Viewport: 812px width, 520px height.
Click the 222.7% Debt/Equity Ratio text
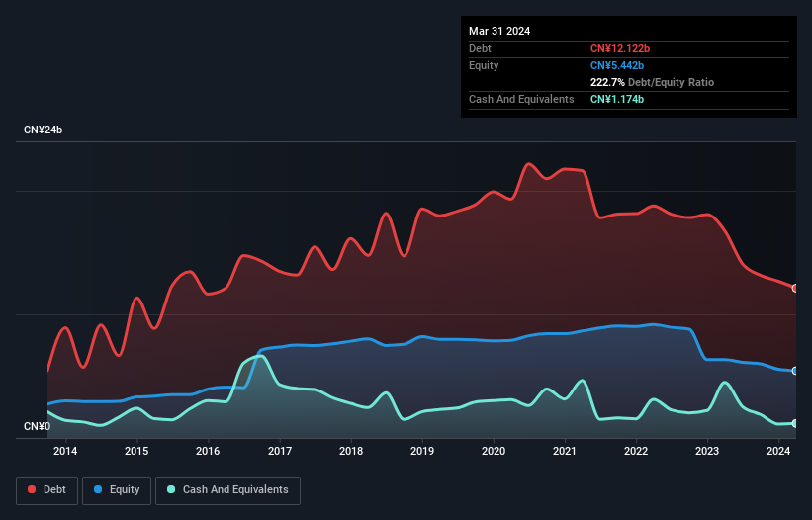point(652,82)
